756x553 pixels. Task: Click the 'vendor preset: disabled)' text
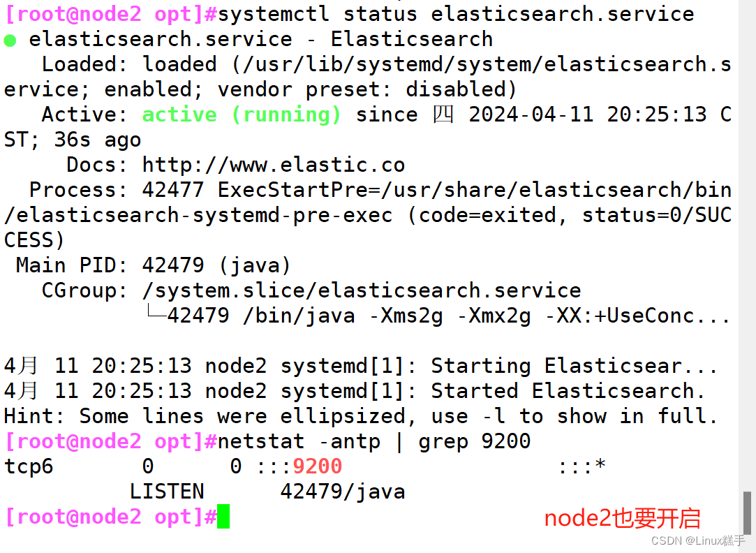tap(367, 89)
